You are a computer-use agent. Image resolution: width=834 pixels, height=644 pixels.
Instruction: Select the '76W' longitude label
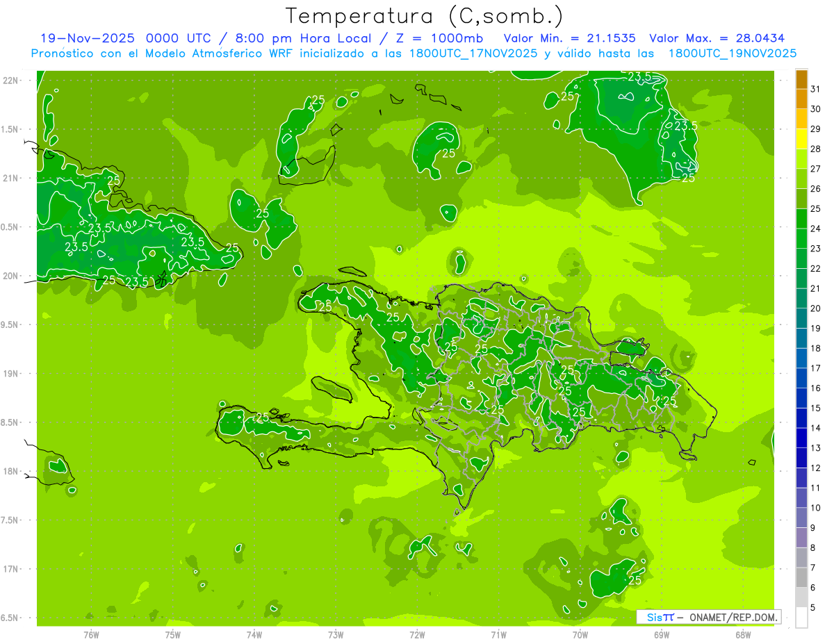pyautogui.click(x=91, y=635)
